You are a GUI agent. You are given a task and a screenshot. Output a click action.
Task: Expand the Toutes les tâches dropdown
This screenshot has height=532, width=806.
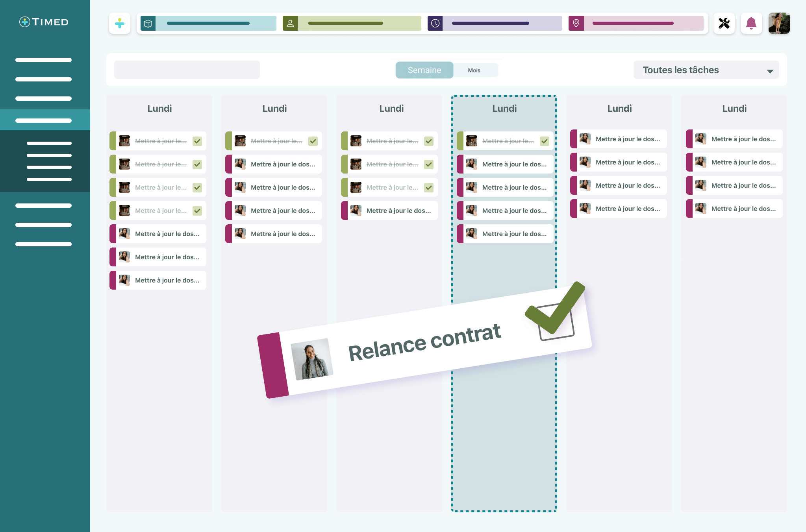(x=706, y=70)
